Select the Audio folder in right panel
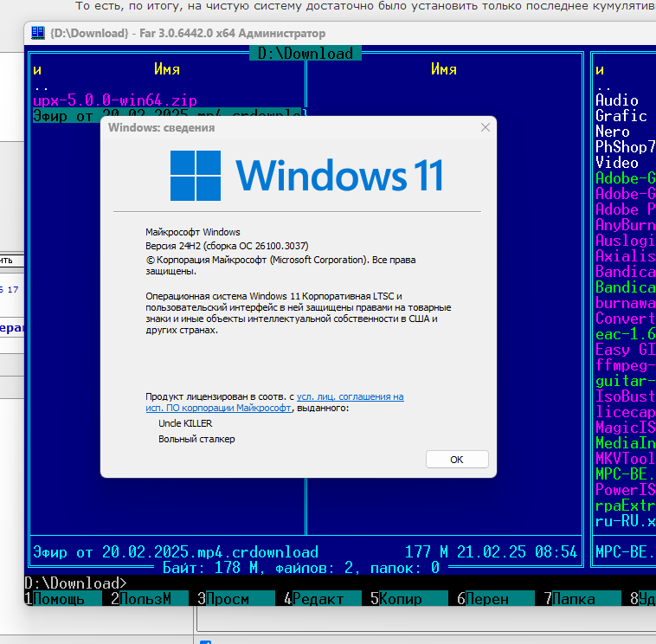The image size is (656, 644). tap(617, 100)
